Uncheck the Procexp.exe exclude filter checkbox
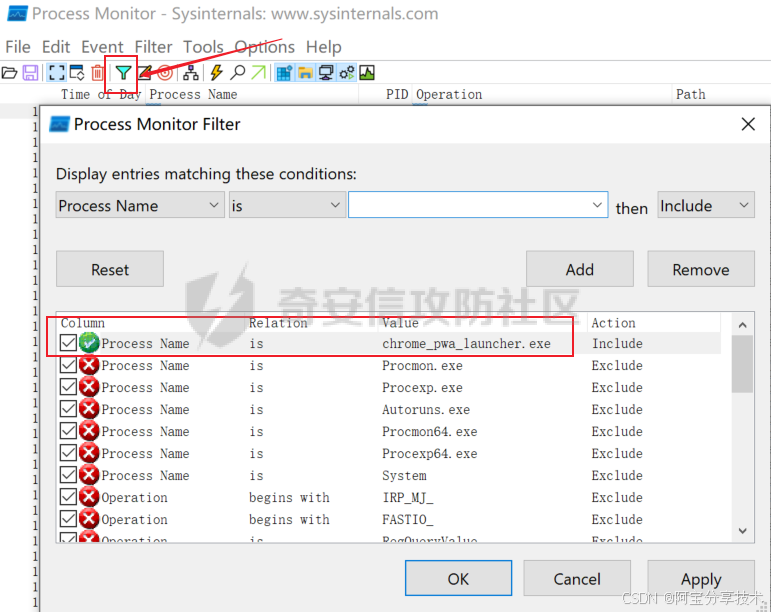Viewport: 771px width, 612px height. pos(68,387)
